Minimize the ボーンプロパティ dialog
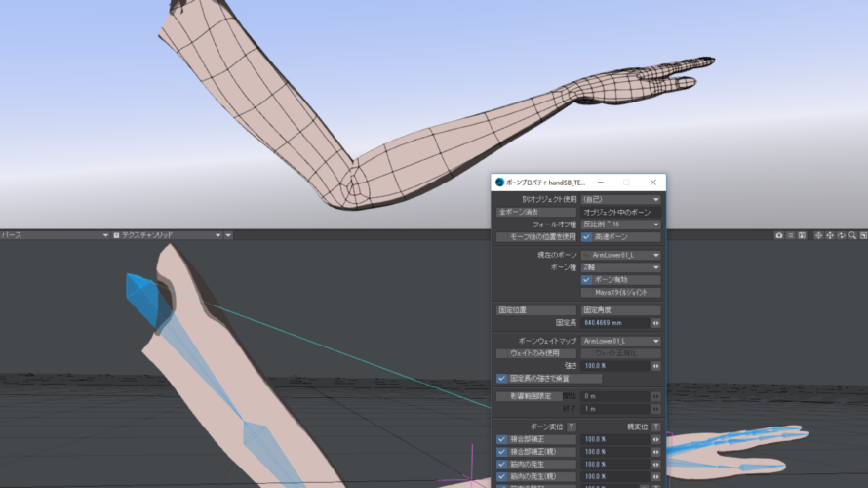This screenshot has width=868, height=488. 600,183
